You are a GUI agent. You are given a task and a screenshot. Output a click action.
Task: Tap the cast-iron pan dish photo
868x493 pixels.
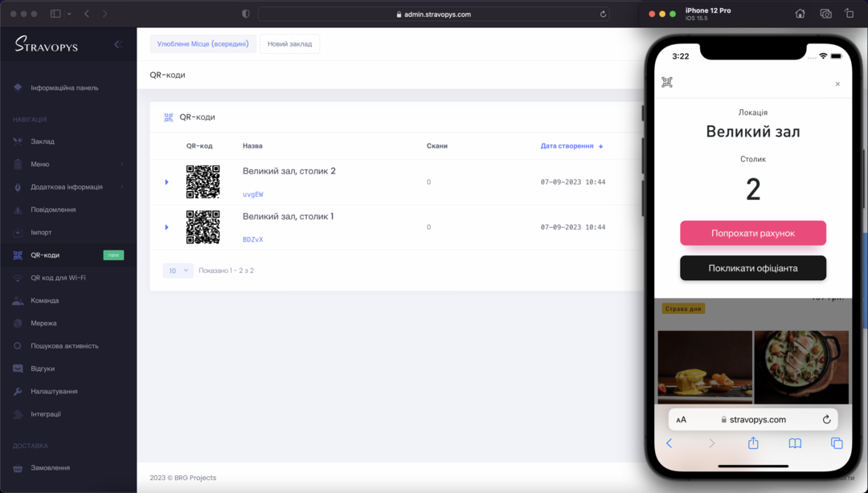(801, 368)
